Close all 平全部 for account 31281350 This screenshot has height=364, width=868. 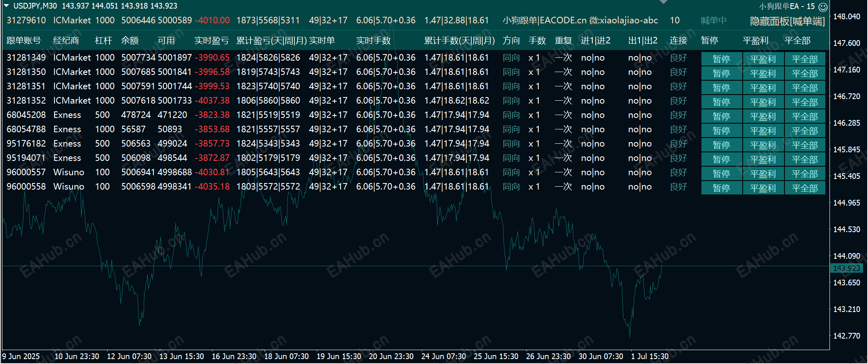click(805, 73)
